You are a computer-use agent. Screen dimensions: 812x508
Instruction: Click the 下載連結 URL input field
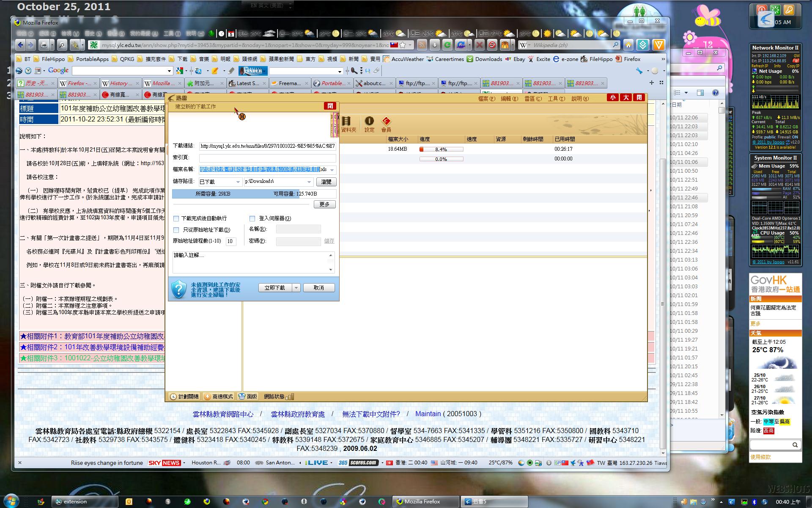pos(267,146)
